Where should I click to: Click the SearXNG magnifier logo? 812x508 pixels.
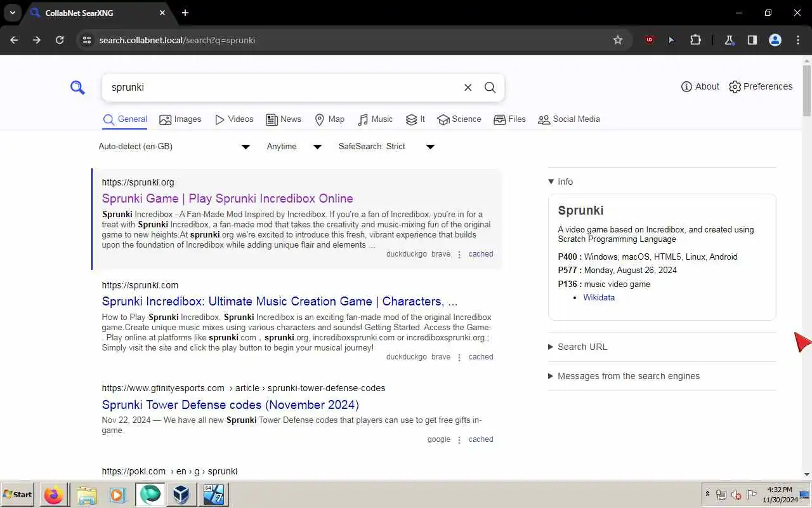[77, 88]
